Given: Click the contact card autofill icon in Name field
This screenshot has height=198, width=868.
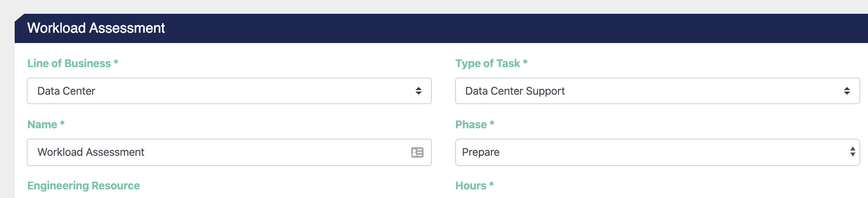Looking at the screenshot, I should click(x=417, y=152).
